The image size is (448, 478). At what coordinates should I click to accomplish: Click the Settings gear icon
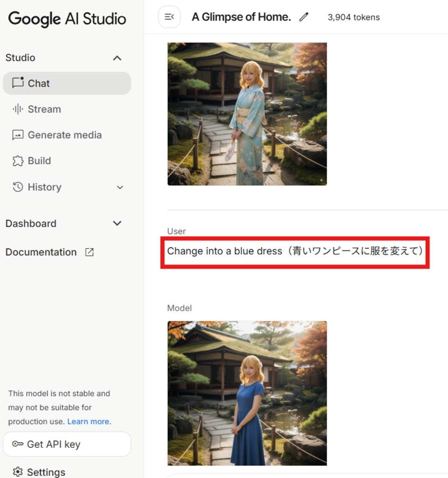[18, 471]
